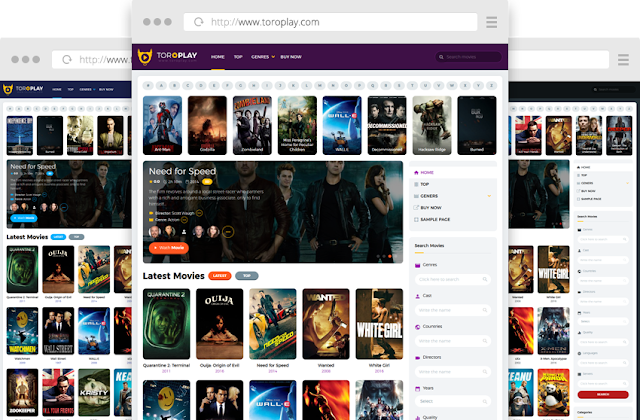Toggle the TOP filter pill beside Latest Movies
Viewport: 640px width, 420px height.
pyautogui.click(x=247, y=276)
